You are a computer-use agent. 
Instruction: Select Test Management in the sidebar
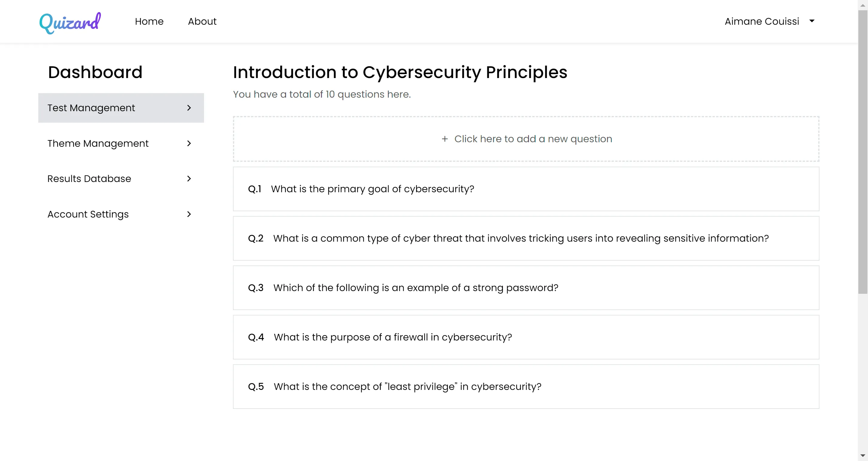[121, 108]
